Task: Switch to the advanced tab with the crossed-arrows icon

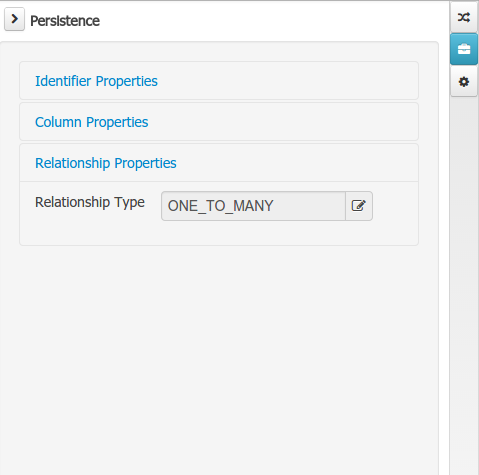Action: (x=464, y=17)
